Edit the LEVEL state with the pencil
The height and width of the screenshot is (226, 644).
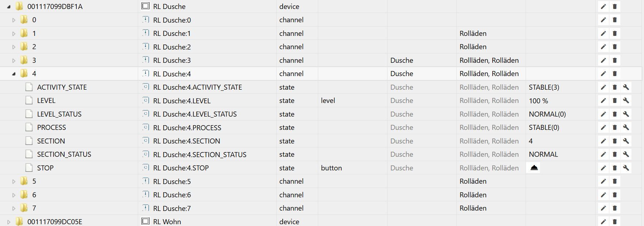pos(603,101)
